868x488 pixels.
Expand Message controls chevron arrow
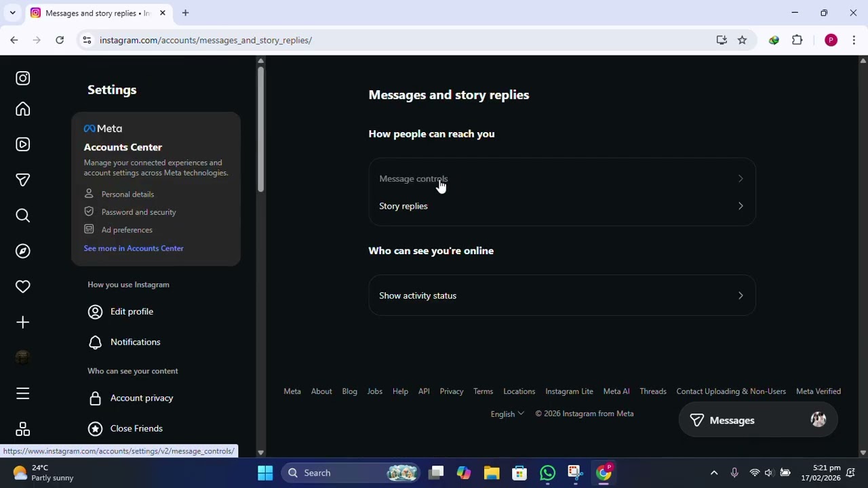pos(741,179)
